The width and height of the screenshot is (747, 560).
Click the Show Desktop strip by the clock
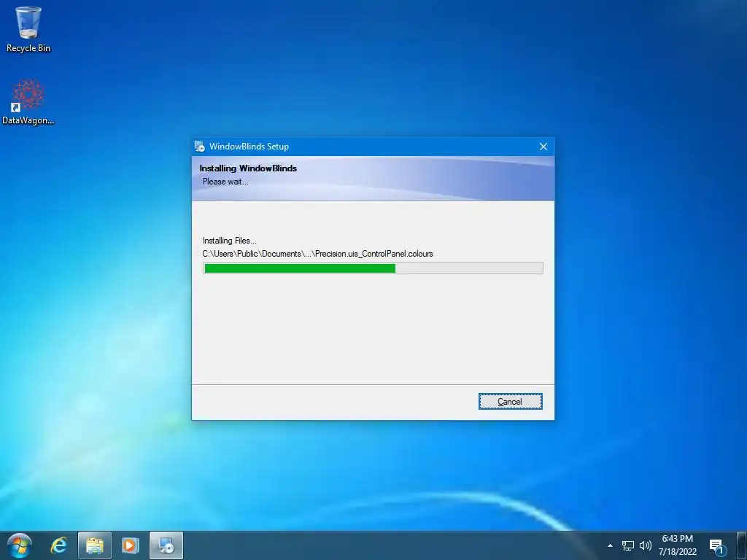coord(742,545)
